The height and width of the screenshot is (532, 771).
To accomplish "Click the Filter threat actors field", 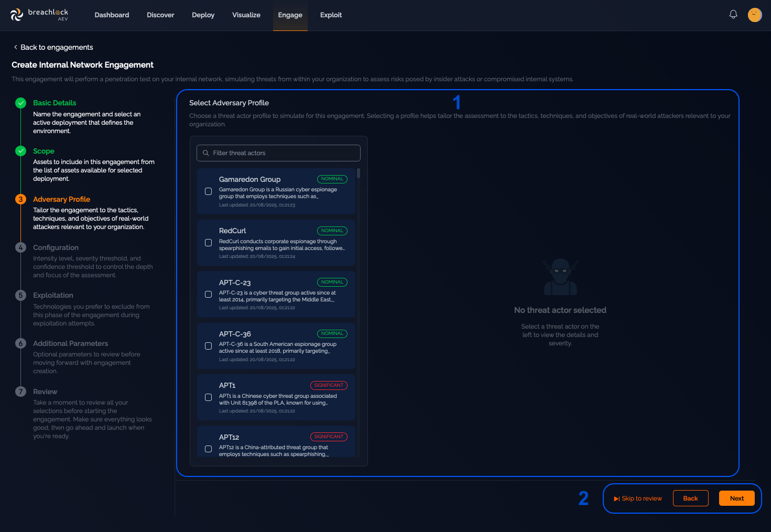I will (278, 153).
